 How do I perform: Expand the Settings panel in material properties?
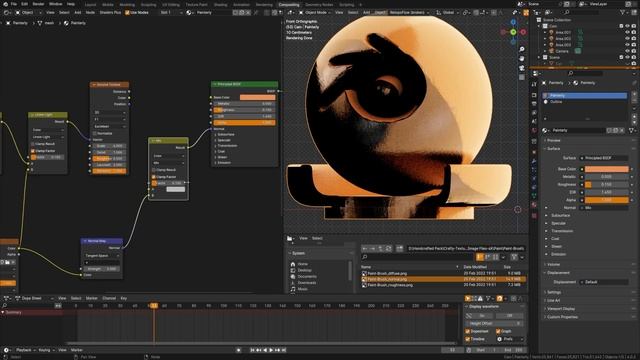tap(553, 292)
